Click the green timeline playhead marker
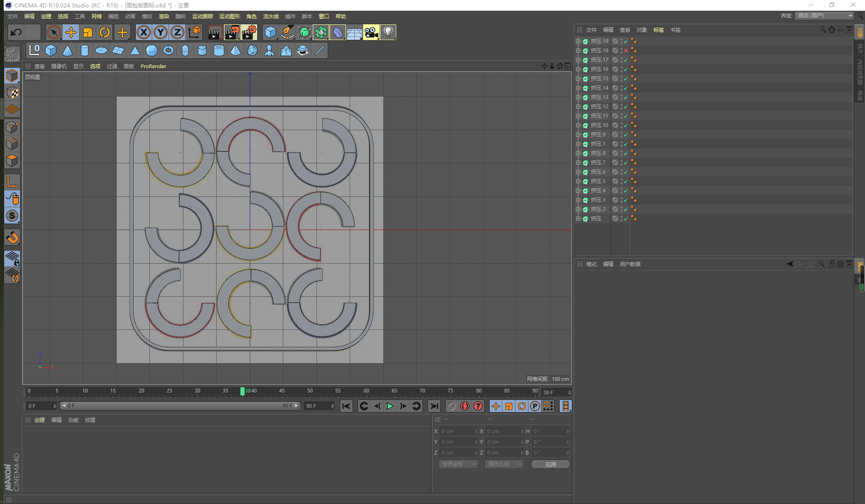The width and height of the screenshot is (865, 504). [x=242, y=391]
